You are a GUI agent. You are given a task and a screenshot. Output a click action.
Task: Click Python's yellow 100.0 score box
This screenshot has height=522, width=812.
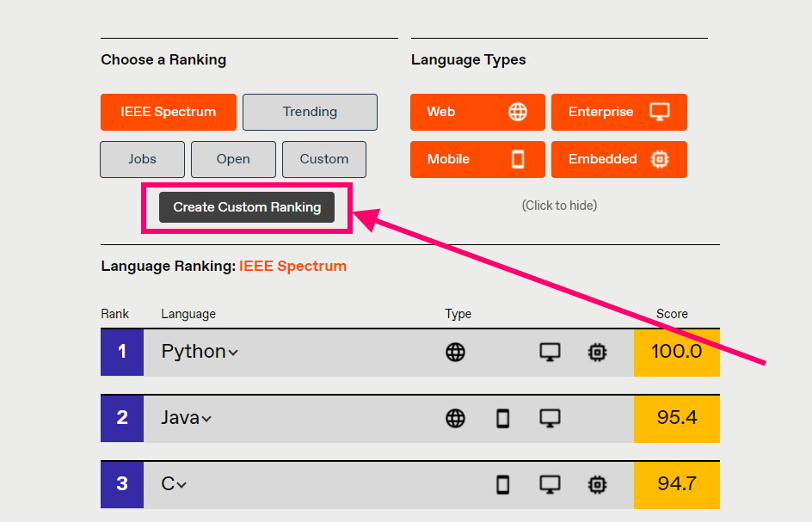pos(676,352)
